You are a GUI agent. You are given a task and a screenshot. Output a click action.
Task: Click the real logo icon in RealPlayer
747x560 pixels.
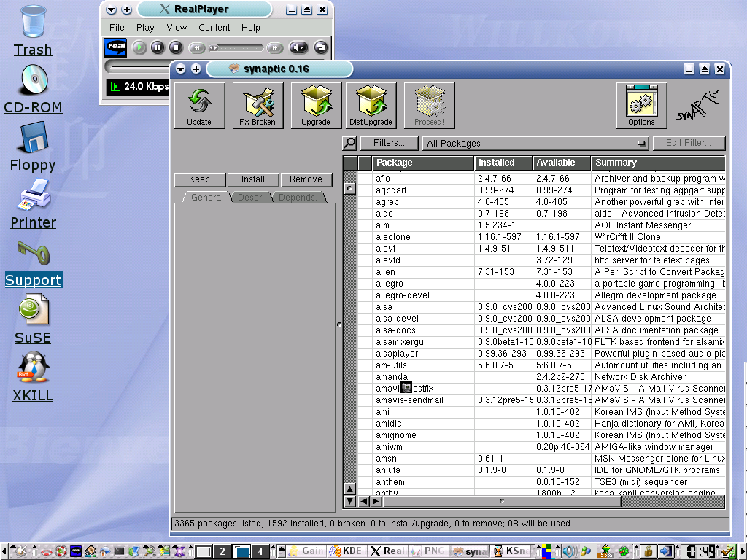tap(116, 47)
